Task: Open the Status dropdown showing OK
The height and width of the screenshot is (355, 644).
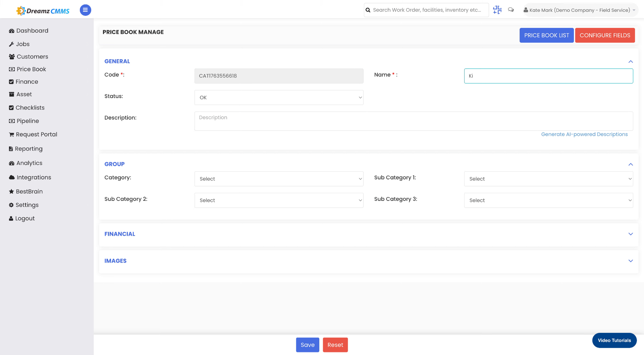Action: (x=279, y=97)
